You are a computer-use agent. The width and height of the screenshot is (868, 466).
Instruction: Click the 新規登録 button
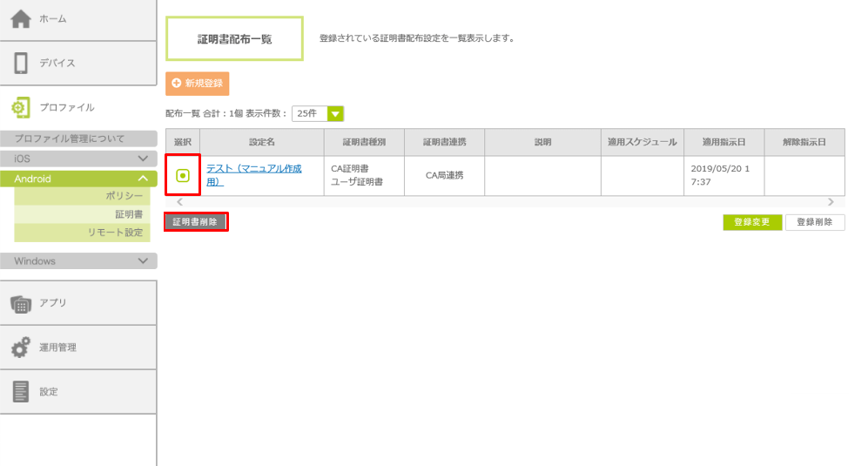click(x=197, y=83)
